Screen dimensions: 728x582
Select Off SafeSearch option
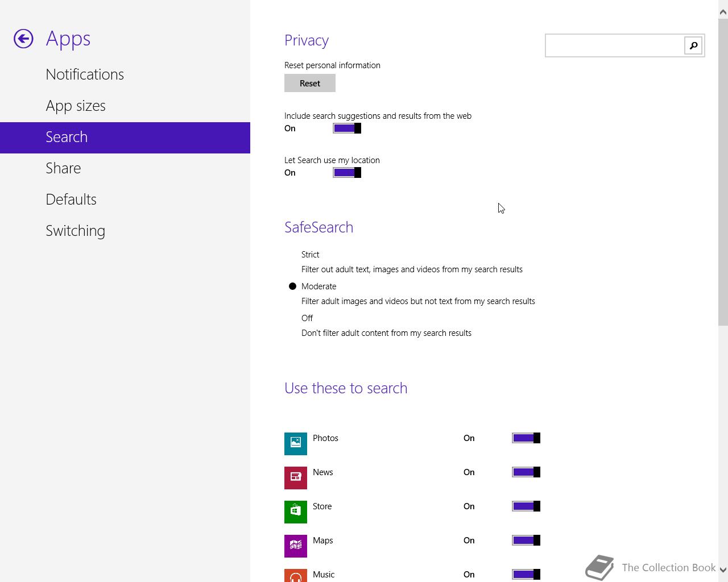coord(307,318)
